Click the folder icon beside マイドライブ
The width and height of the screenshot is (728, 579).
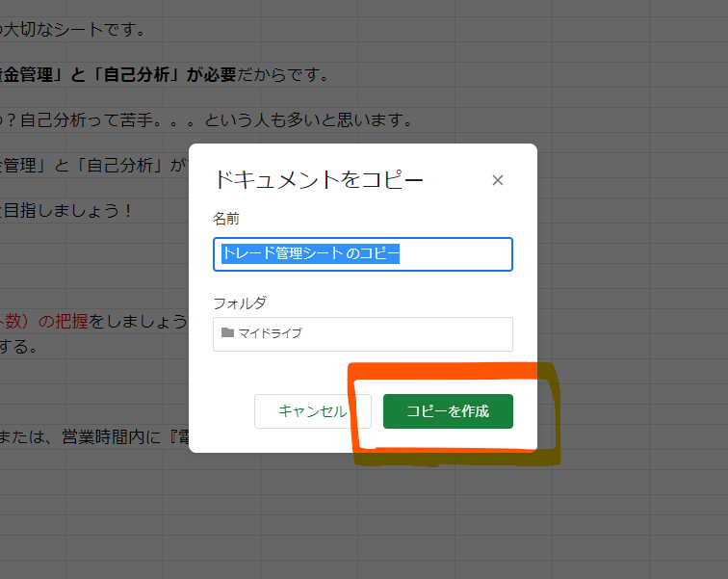pyautogui.click(x=227, y=332)
